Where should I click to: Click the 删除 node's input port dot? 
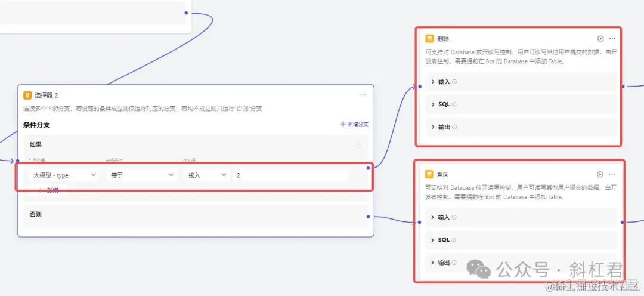point(420,87)
